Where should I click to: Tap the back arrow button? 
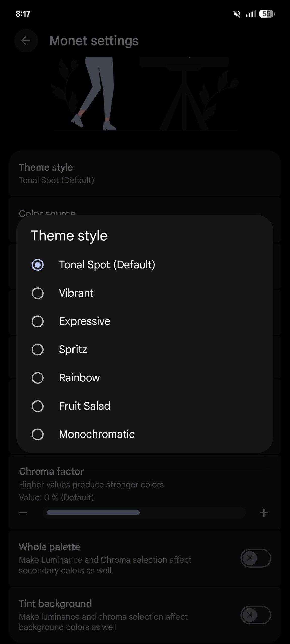coord(26,41)
